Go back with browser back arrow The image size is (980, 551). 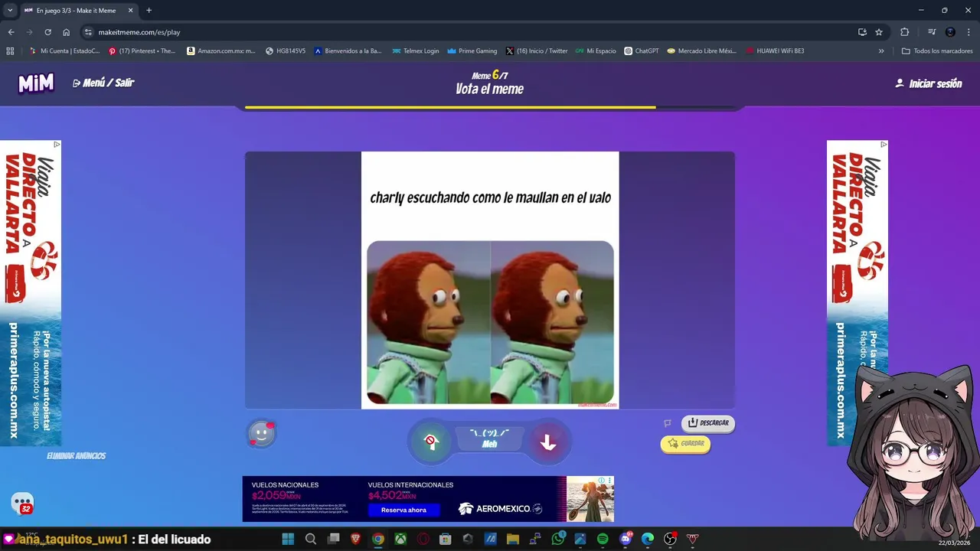[x=11, y=32]
